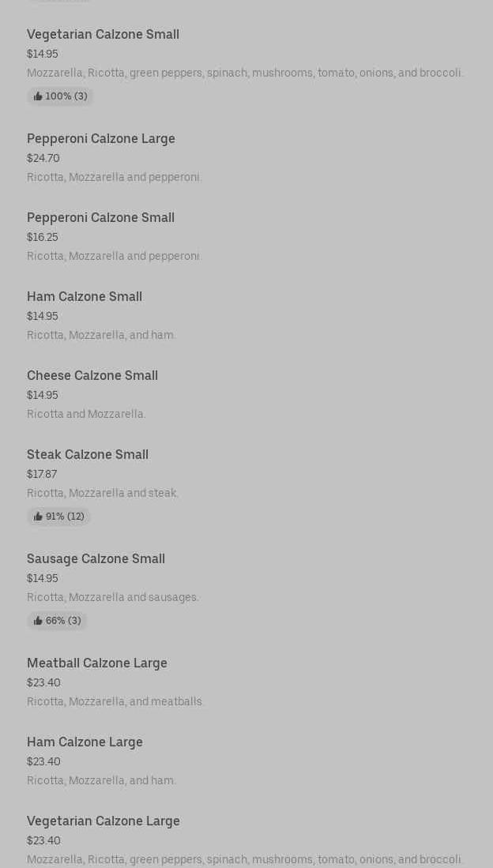493x868 pixels.
Task: Click thumbs-up icon on Steak Calzone Small
Action: point(38,517)
